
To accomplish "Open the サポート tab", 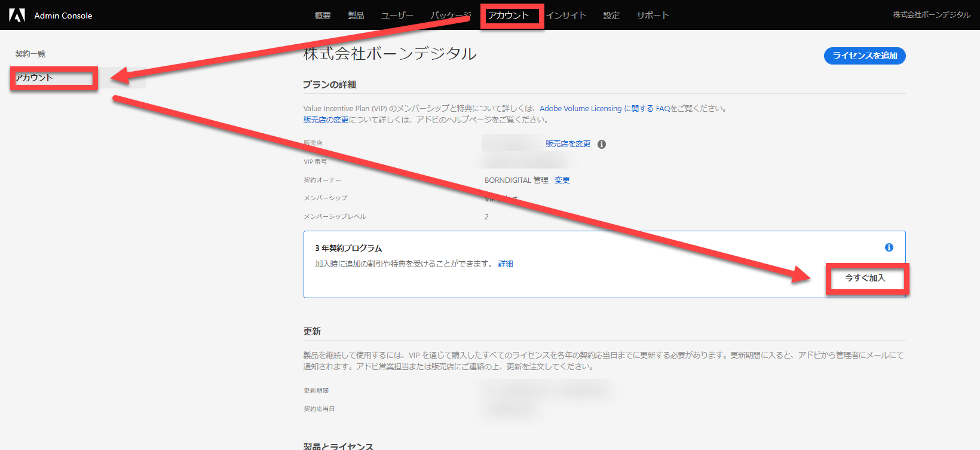I will (653, 16).
